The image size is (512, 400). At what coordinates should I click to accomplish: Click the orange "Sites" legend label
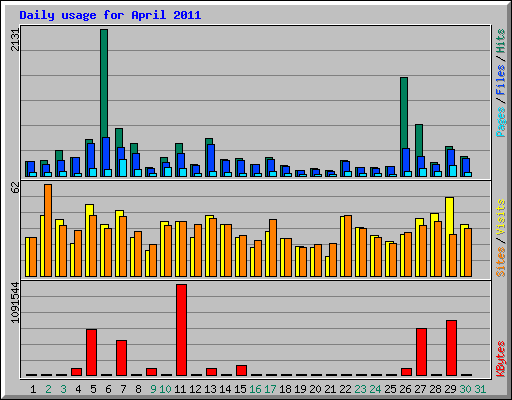point(500,262)
